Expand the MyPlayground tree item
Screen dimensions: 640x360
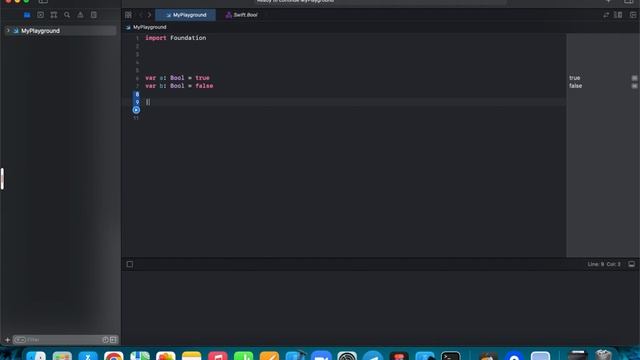click(8, 31)
